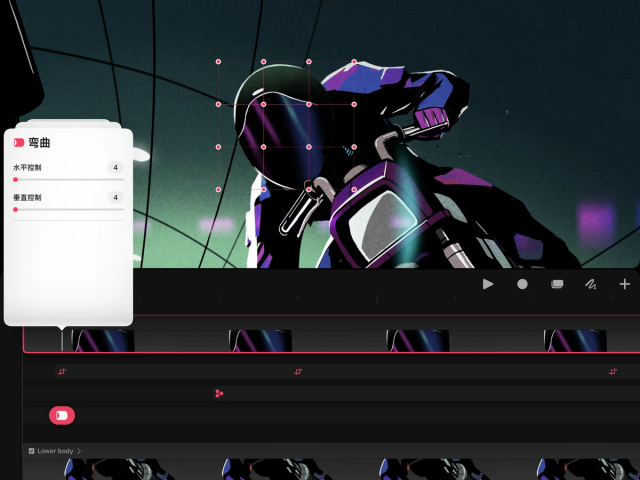Click the 垂直控制 value field showing 4
This screenshot has height=480, width=640.
pos(116,198)
